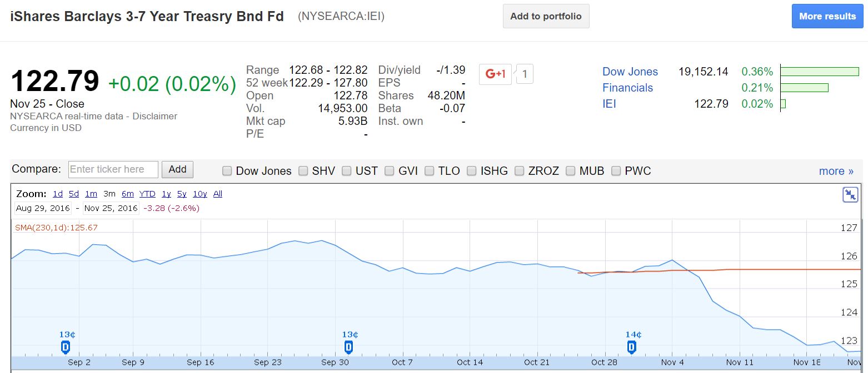Screen dimensions: 868x373
Task: Open the Dow Jones index link
Action: pyautogui.click(x=630, y=72)
